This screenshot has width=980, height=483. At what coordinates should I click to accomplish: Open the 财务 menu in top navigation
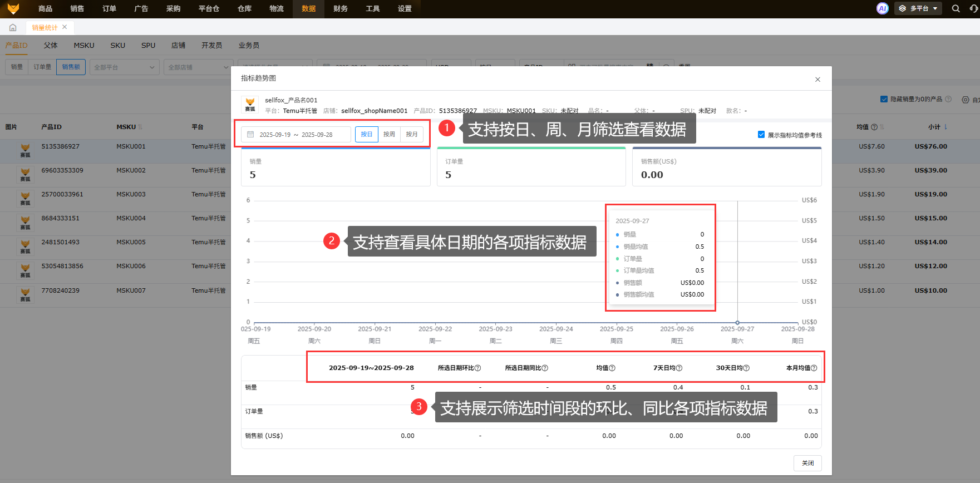[341, 9]
